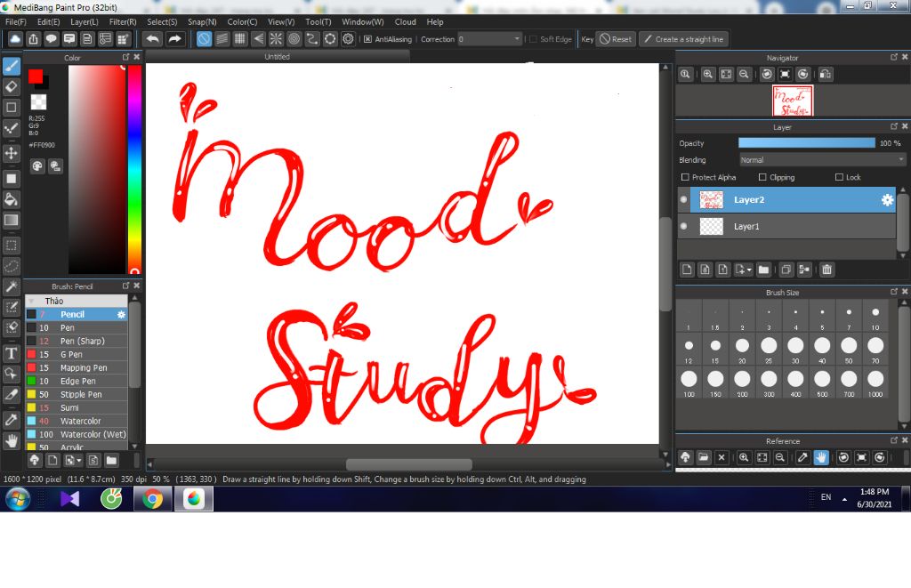Click the Reset button
Viewport: 911px width, 588px height.
click(616, 39)
